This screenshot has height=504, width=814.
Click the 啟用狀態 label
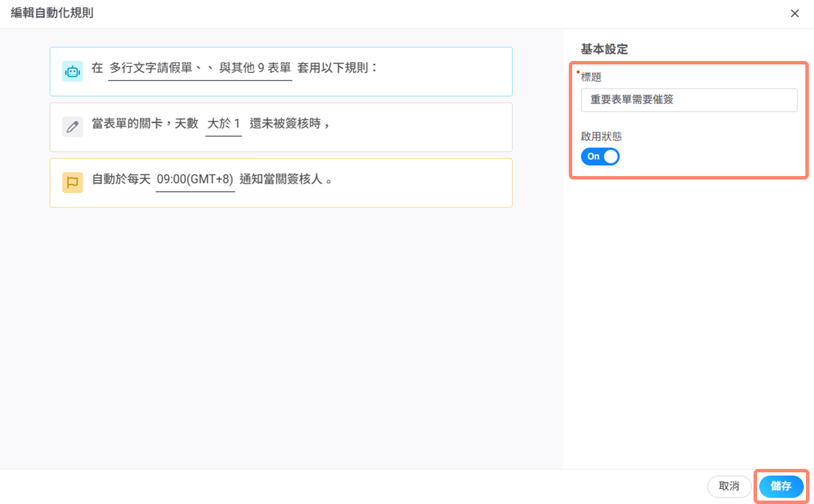(x=601, y=136)
